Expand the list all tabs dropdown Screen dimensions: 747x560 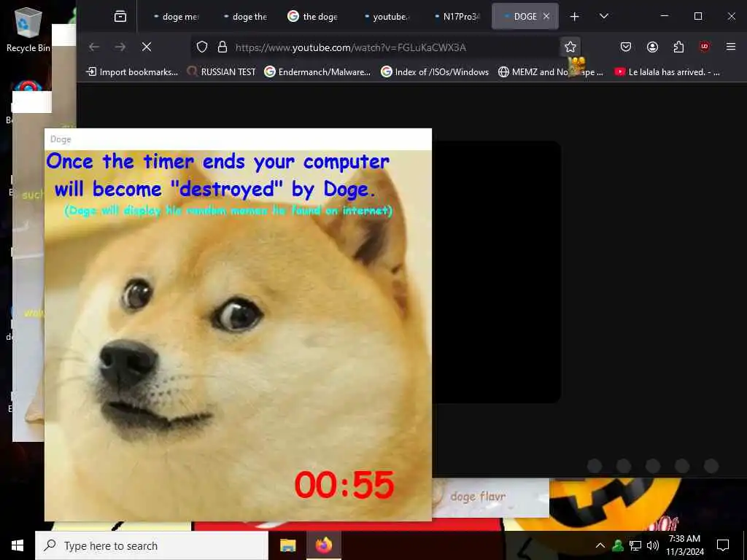pos(603,17)
